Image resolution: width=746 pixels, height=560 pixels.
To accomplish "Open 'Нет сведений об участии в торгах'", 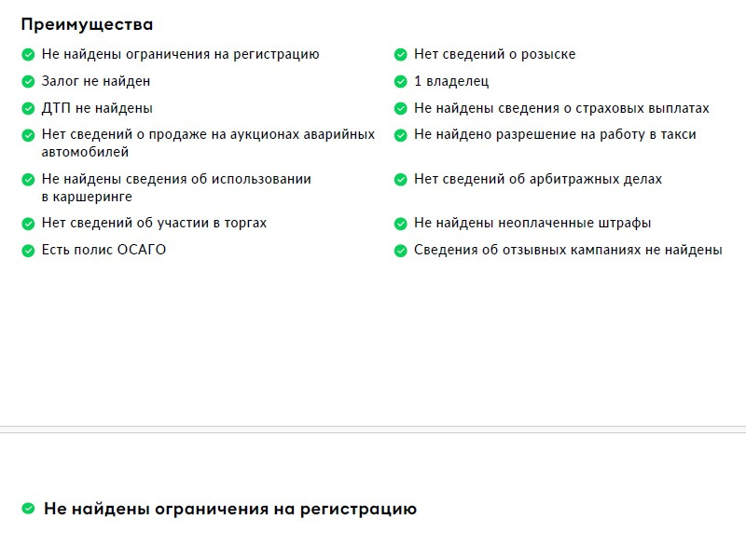I will [x=154, y=223].
